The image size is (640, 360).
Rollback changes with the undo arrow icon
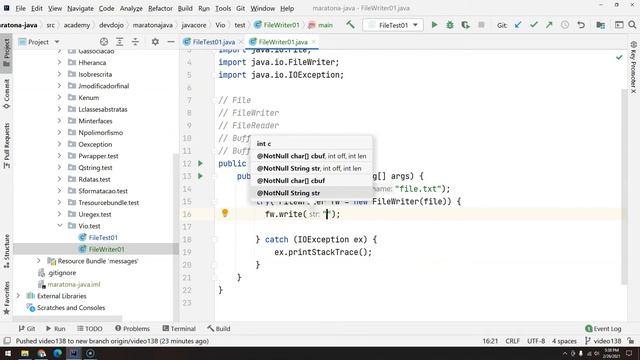[x=581, y=25]
